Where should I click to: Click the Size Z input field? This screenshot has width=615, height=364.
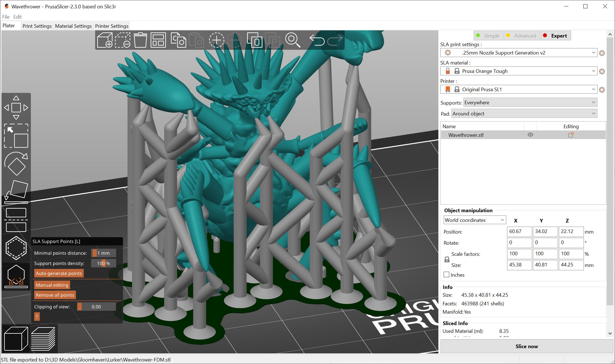[x=571, y=265]
